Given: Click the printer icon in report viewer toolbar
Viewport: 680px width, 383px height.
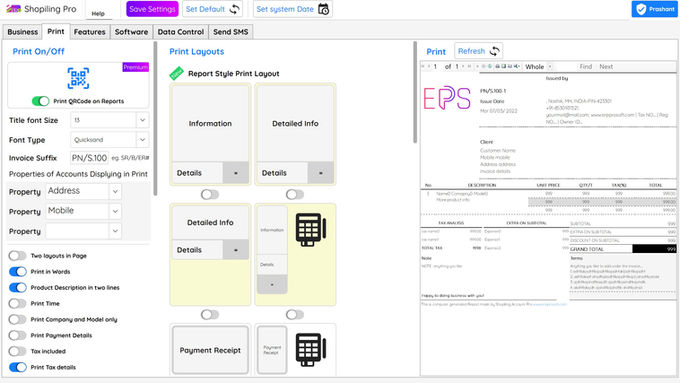Looking at the screenshot, I should pyautogui.click(x=497, y=66).
